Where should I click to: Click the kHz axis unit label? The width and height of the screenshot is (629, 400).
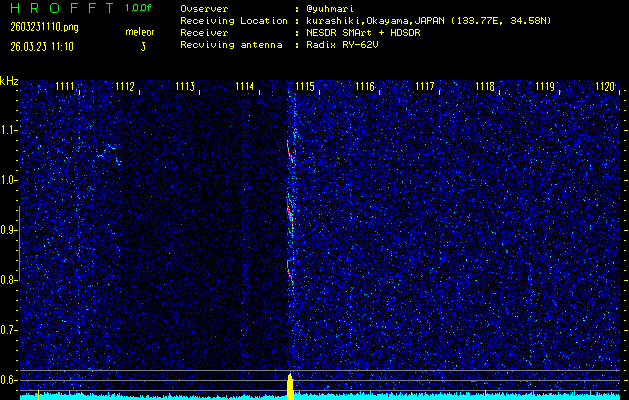pos(9,81)
